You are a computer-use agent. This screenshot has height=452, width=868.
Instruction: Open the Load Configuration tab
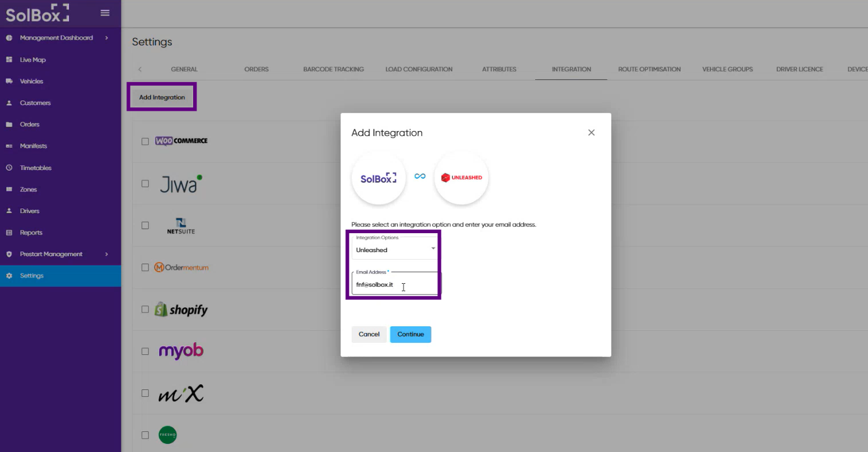click(419, 69)
